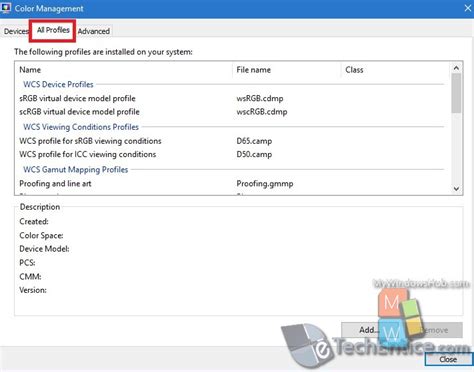This screenshot has width=474, height=372.
Task: Click the scroll up arrow of profile list
Action: [x=456, y=68]
